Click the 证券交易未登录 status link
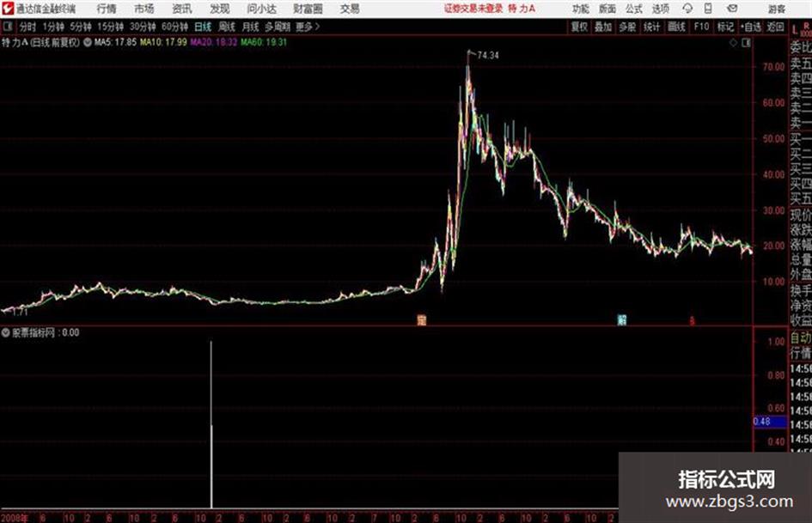The height and width of the screenshot is (523, 812). click(x=473, y=9)
